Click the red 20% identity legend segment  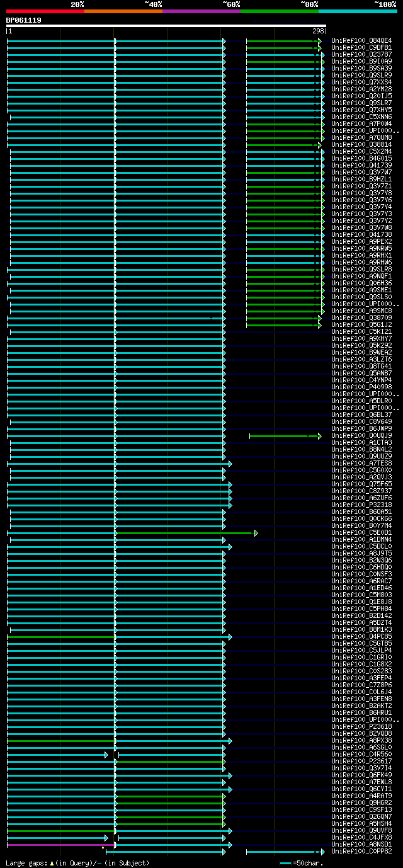pos(45,11)
